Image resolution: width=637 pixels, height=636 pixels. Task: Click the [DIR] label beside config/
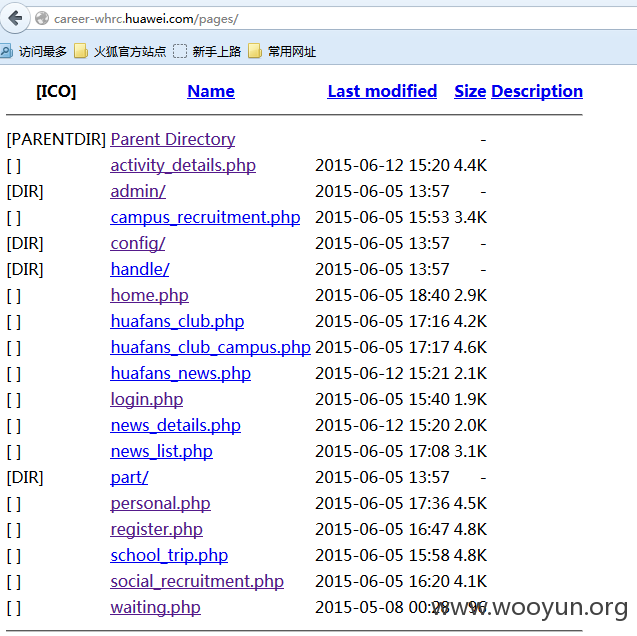25,243
